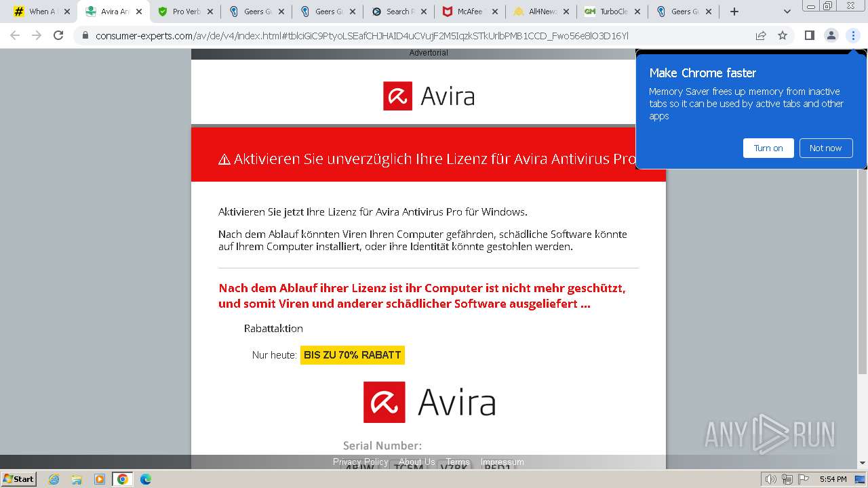This screenshot has height=488, width=868.
Task: Open Windows Media Player from taskbar
Action: click(100, 479)
